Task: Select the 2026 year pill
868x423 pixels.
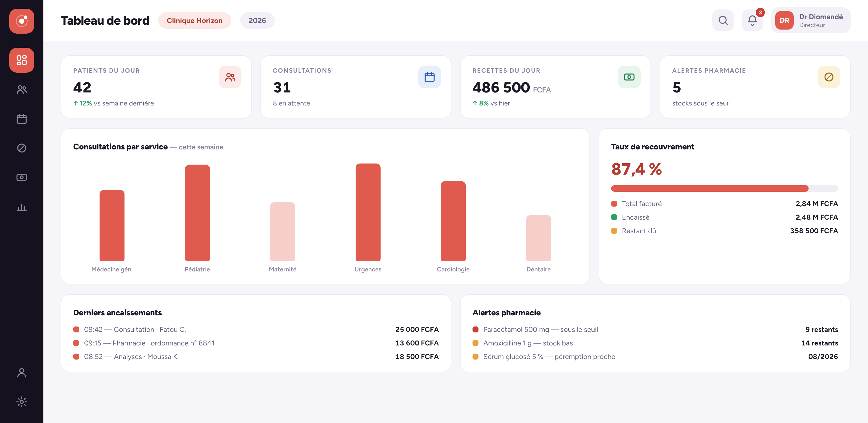Action: [x=257, y=21]
